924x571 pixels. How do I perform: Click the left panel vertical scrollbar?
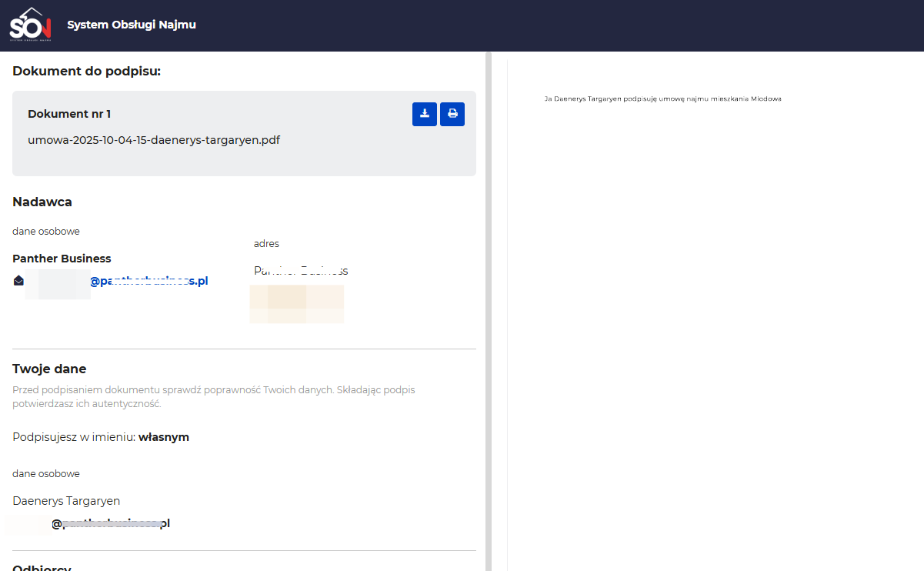point(489,311)
